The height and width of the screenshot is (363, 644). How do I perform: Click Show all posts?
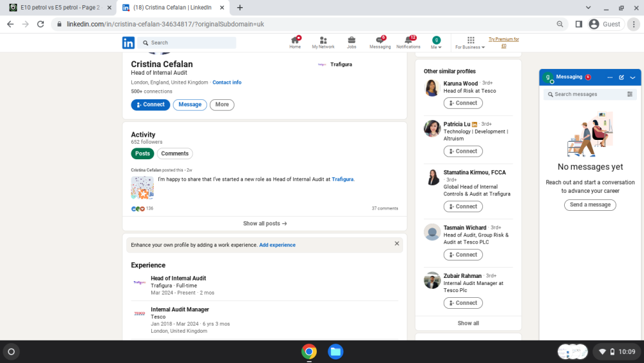(x=265, y=224)
